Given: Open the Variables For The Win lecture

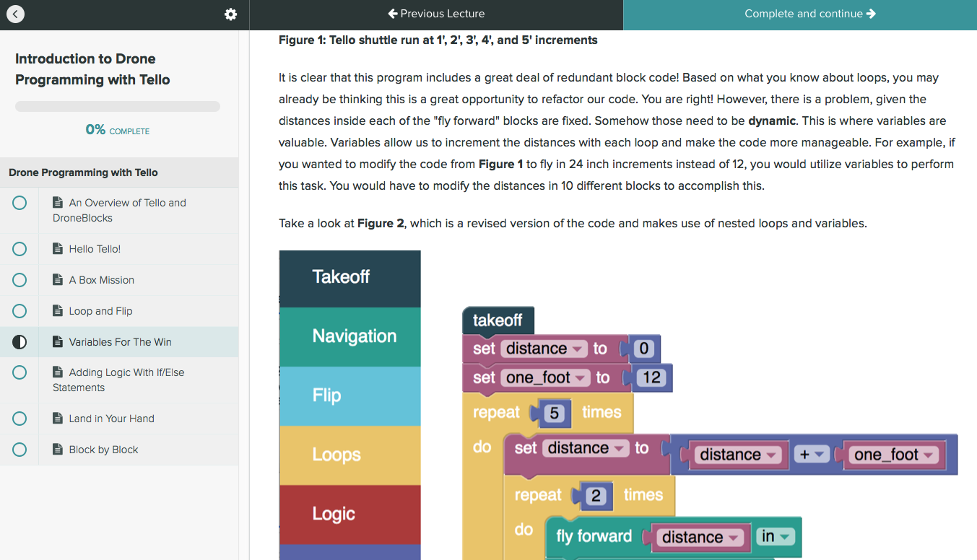Looking at the screenshot, I should 119,342.
